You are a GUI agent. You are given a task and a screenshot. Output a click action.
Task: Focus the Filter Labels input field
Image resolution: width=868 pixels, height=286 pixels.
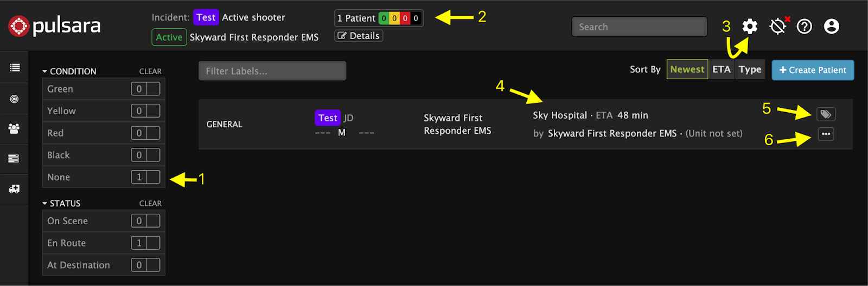click(x=272, y=71)
